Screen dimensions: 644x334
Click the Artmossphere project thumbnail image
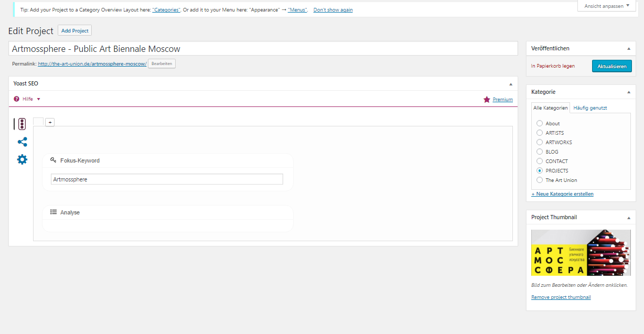click(581, 253)
